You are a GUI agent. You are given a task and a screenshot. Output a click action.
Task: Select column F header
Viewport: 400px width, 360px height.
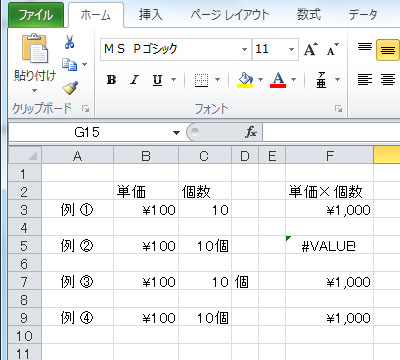329,156
